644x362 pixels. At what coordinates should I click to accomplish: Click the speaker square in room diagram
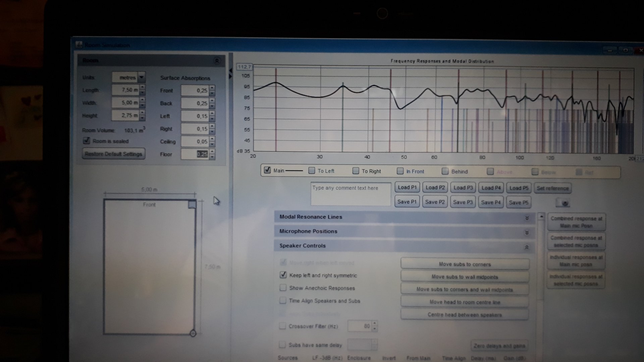[x=192, y=204]
